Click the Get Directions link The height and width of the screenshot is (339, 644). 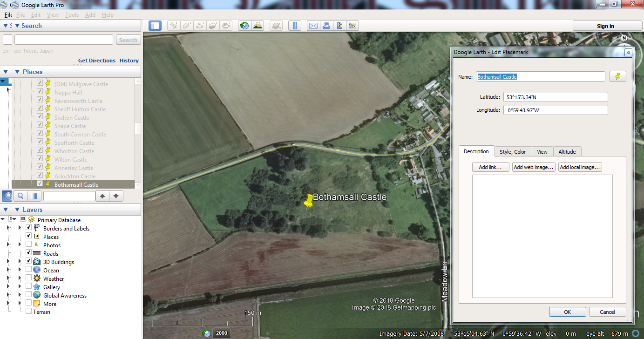pyautogui.click(x=97, y=61)
